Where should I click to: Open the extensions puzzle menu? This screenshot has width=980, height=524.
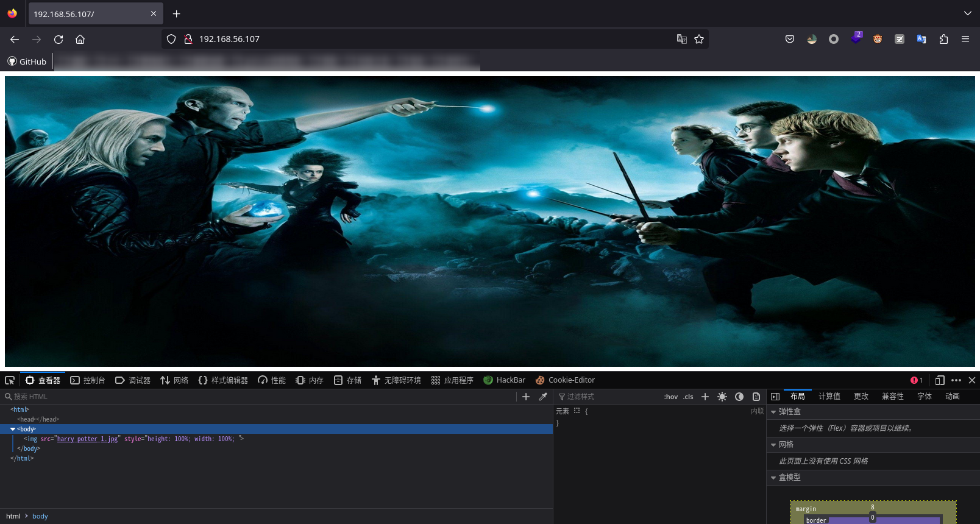click(943, 39)
